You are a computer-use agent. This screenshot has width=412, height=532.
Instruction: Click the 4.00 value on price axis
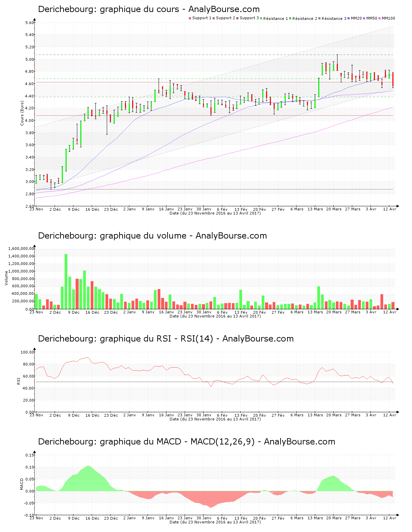[x=30, y=120]
